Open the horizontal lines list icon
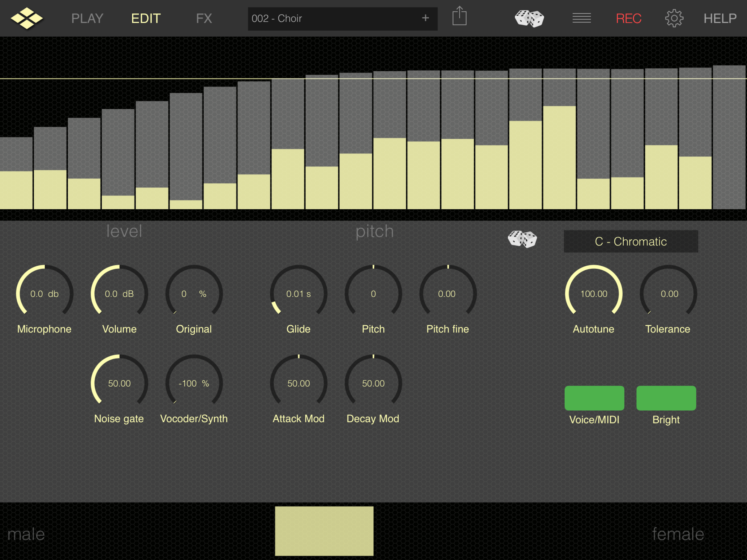747x560 pixels. [x=582, y=18]
